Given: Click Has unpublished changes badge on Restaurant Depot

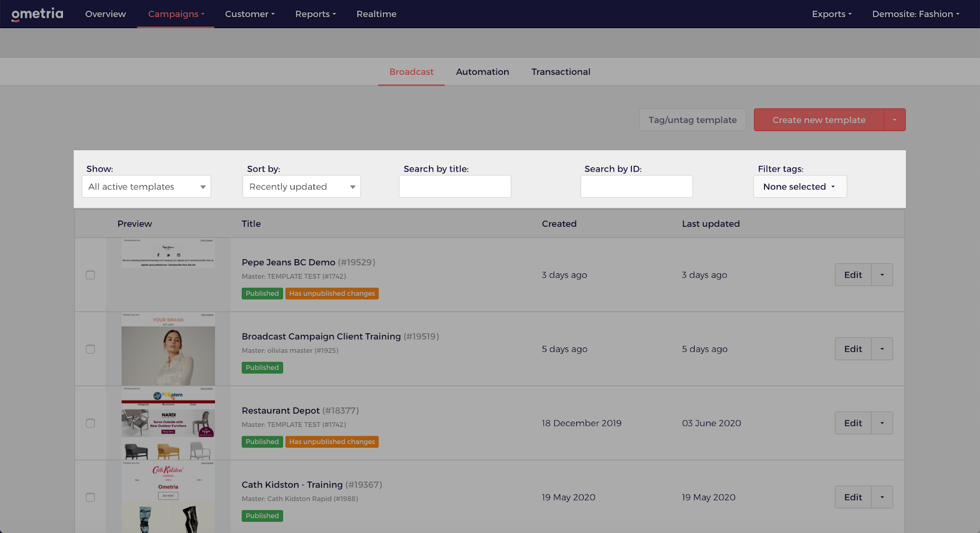Looking at the screenshot, I should pos(332,442).
